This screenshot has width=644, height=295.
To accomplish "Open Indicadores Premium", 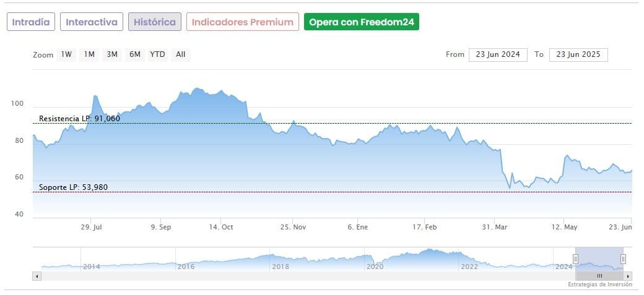I will (242, 22).
